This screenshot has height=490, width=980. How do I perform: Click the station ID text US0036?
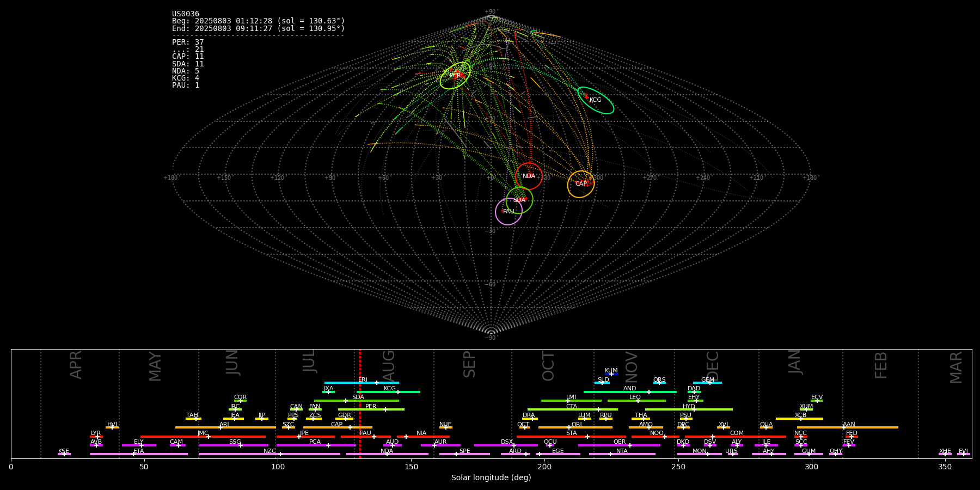pyautogui.click(x=186, y=14)
